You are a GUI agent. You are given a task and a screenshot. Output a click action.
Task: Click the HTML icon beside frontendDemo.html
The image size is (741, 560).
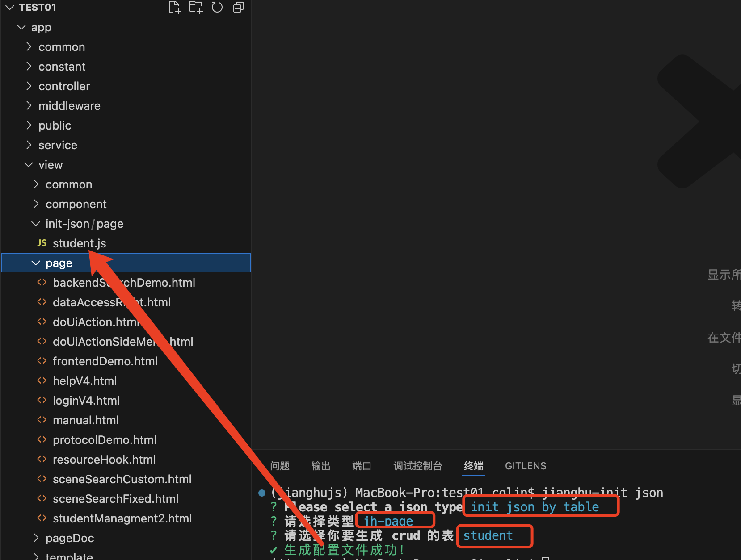[42, 361]
